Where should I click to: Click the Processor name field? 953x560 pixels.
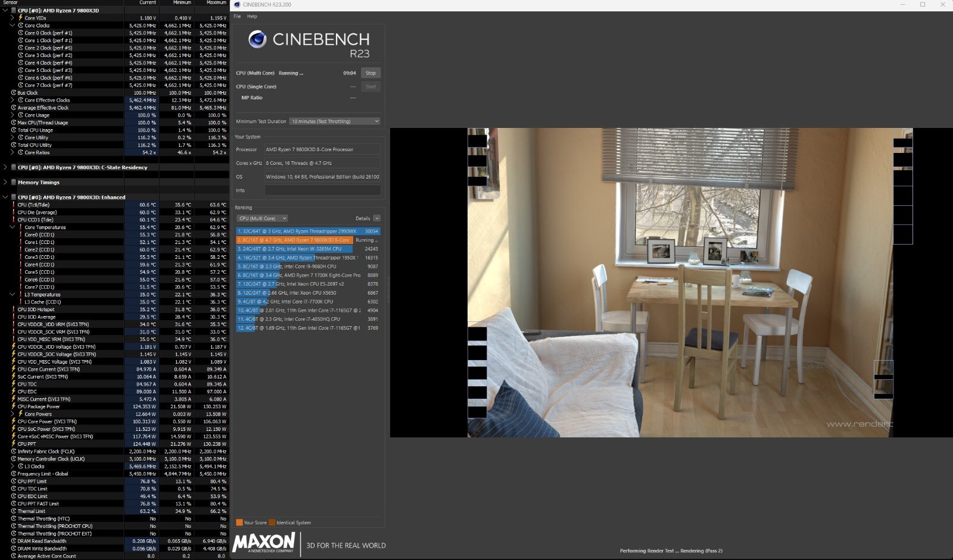point(322,149)
